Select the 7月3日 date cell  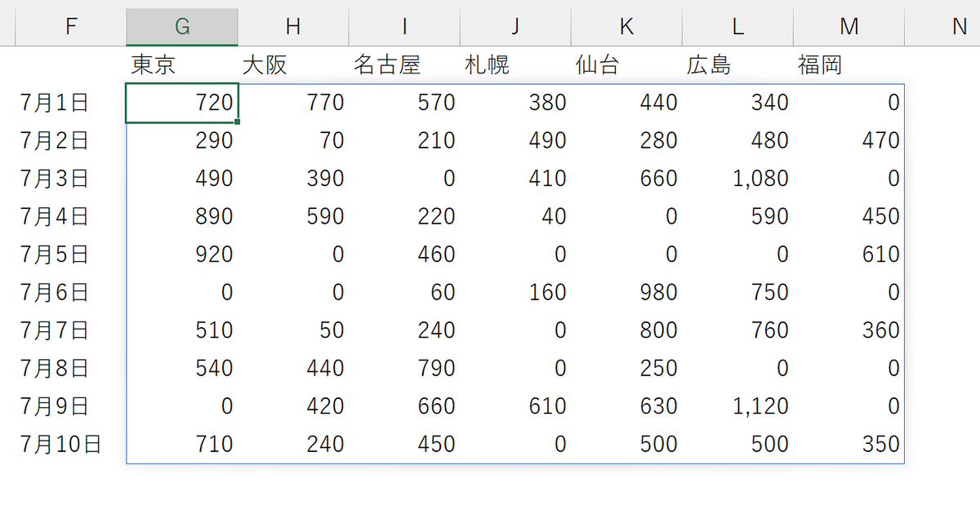71,179
